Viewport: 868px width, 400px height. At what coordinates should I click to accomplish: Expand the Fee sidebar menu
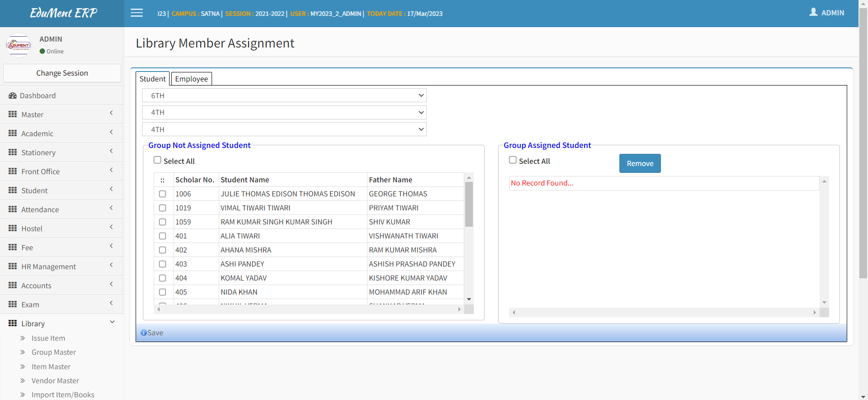pyautogui.click(x=62, y=248)
